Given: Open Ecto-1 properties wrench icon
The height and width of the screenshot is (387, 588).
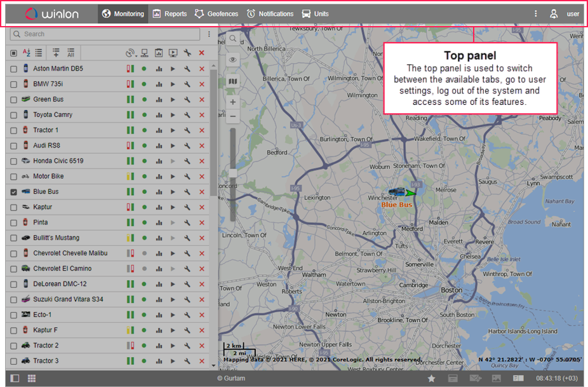Looking at the screenshot, I should point(187,315).
